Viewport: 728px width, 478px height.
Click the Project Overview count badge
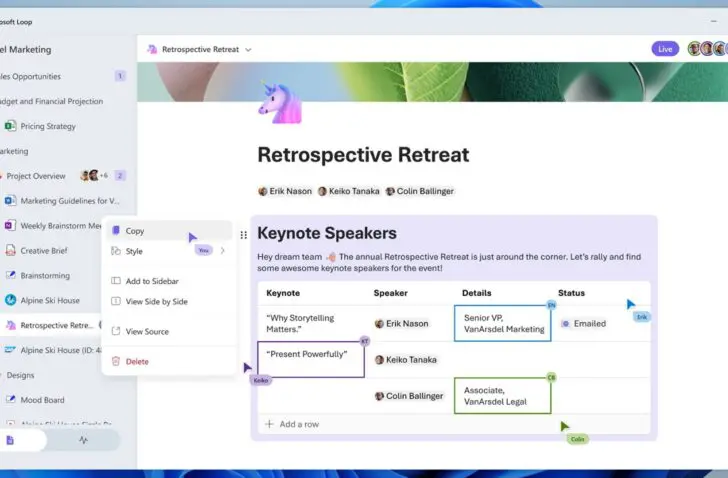coord(120,175)
